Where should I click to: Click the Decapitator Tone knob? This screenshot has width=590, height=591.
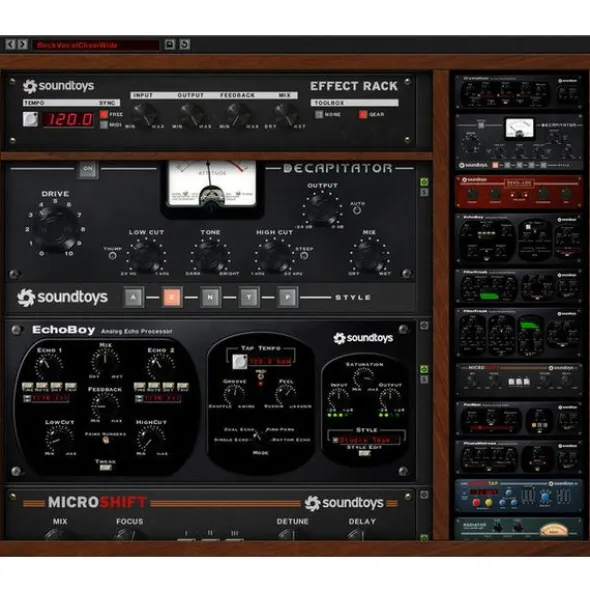210,255
